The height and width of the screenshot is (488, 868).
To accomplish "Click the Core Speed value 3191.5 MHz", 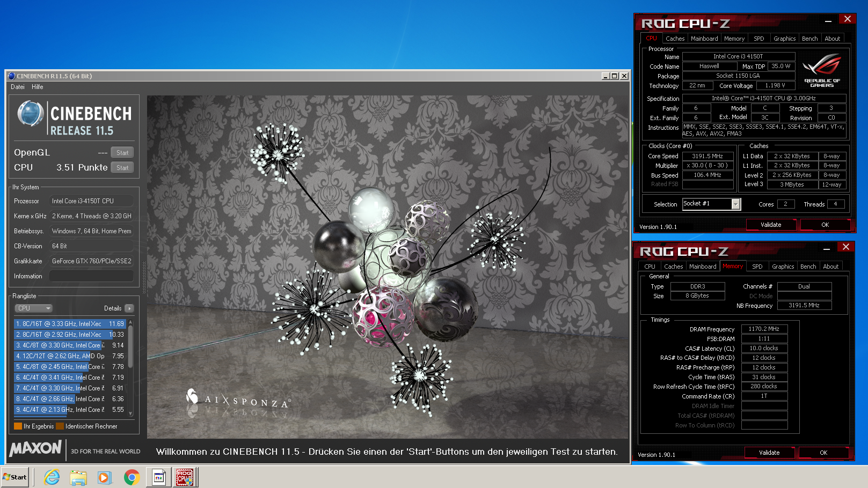I will tap(707, 156).
